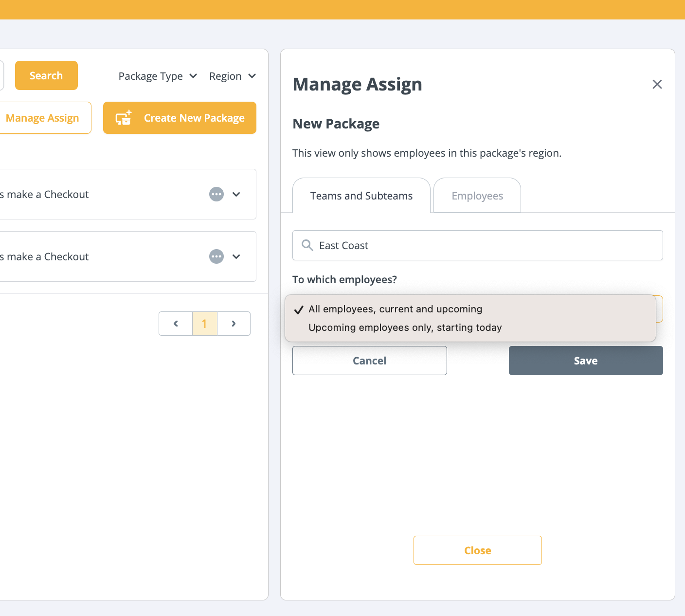685x616 pixels.
Task: Open the Region filter dropdown
Action: point(232,76)
